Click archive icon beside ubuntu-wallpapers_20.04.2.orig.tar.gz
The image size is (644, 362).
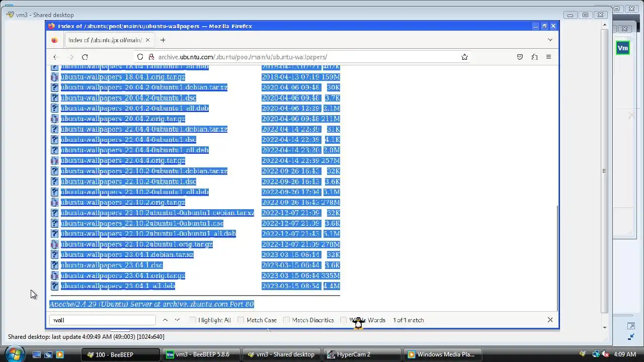pos(55,119)
